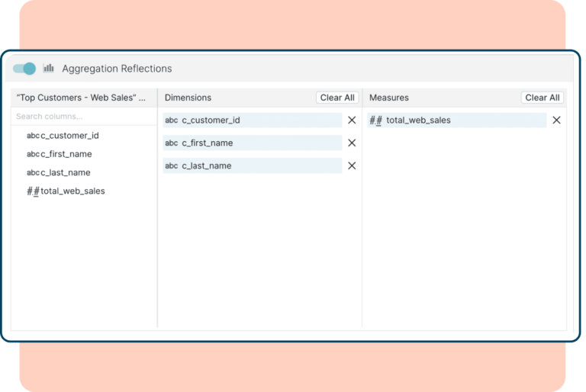The image size is (586, 392).
Task: Toggle the Aggregation Reflections switch
Action: (x=24, y=69)
